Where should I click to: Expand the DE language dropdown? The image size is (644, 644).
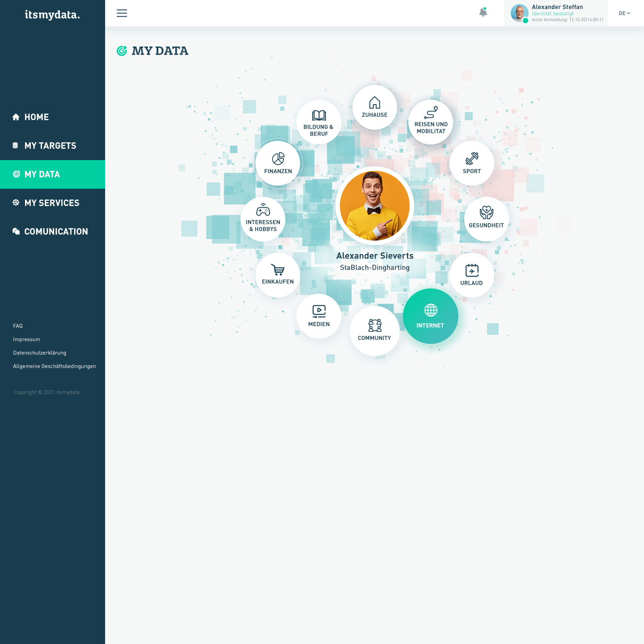pyautogui.click(x=624, y=13)
